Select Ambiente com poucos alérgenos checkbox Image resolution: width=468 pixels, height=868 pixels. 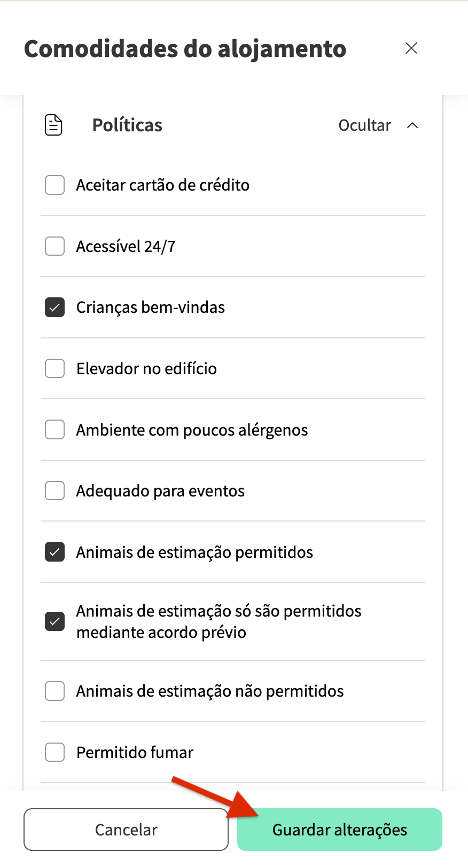55,430
